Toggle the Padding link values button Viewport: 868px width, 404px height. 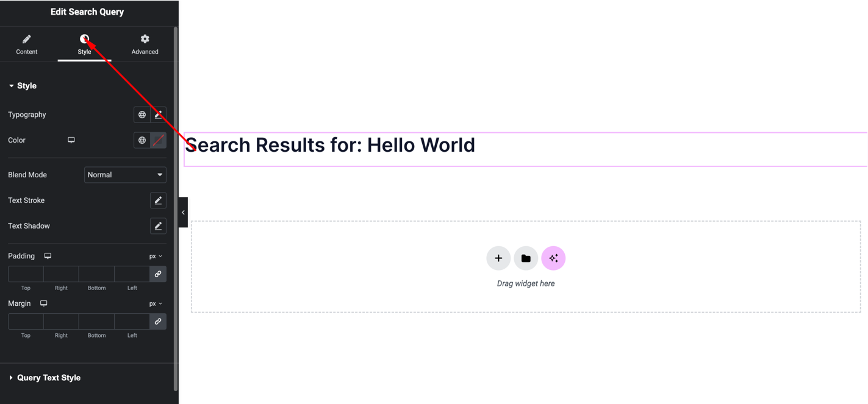point(158,274)
